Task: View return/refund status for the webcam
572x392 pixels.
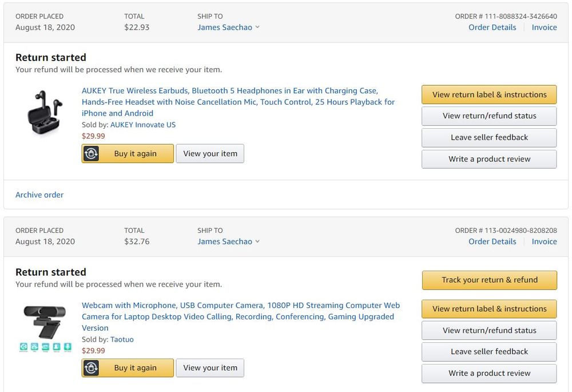Action: pyautogui.click(x=489, y=330)
